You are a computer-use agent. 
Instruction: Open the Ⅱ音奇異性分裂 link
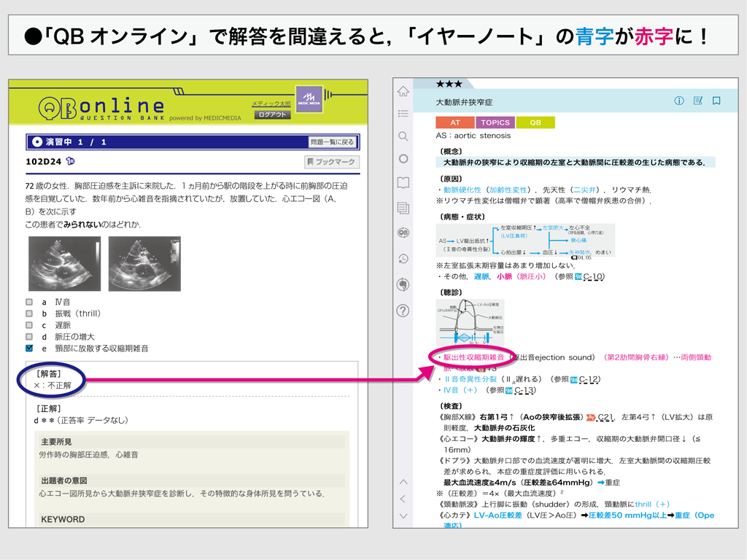471,379
